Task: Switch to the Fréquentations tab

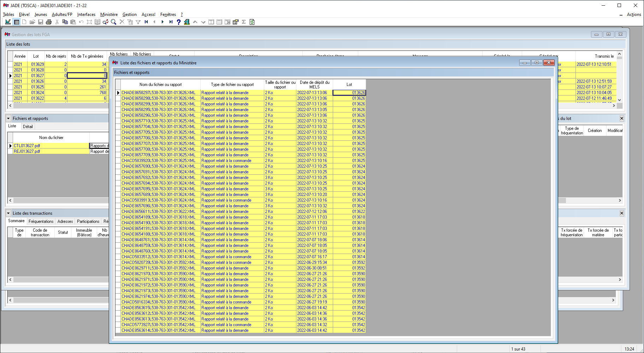Action: 41,221
